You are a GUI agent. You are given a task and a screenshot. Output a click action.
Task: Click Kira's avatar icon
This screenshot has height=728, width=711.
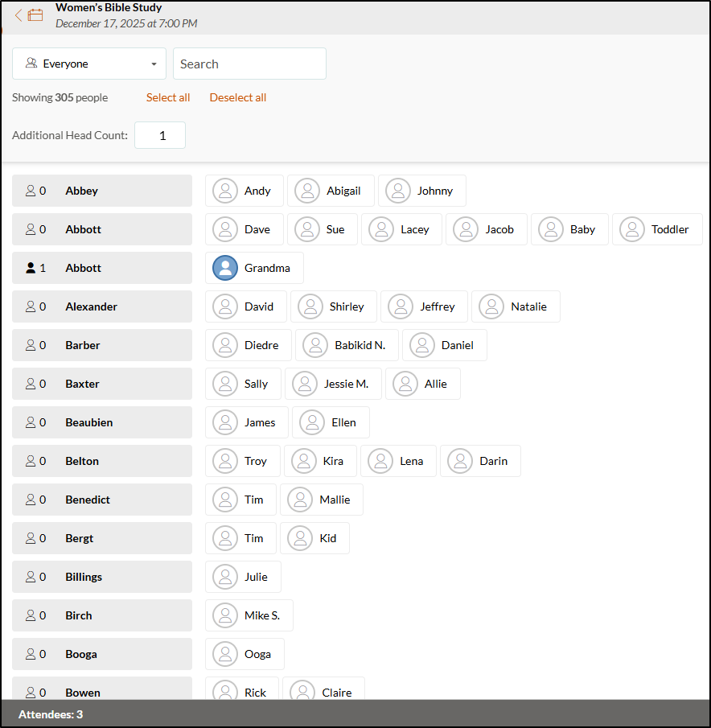coord(304,461)
